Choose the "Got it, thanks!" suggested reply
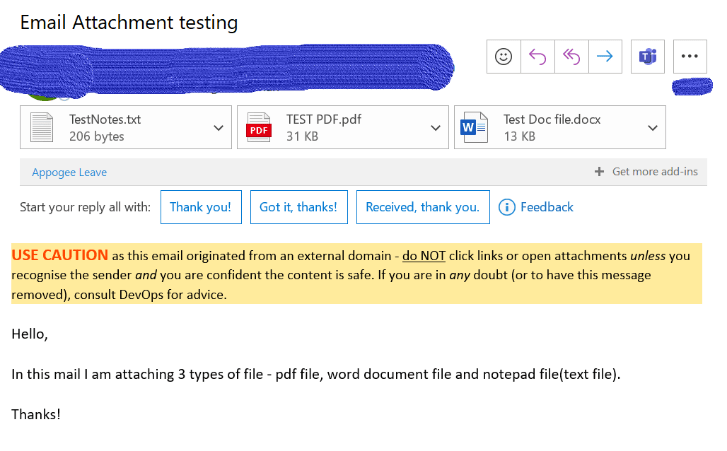Viewport: 727px width, 451px height. pyautogui.click(x=298, y=207)
